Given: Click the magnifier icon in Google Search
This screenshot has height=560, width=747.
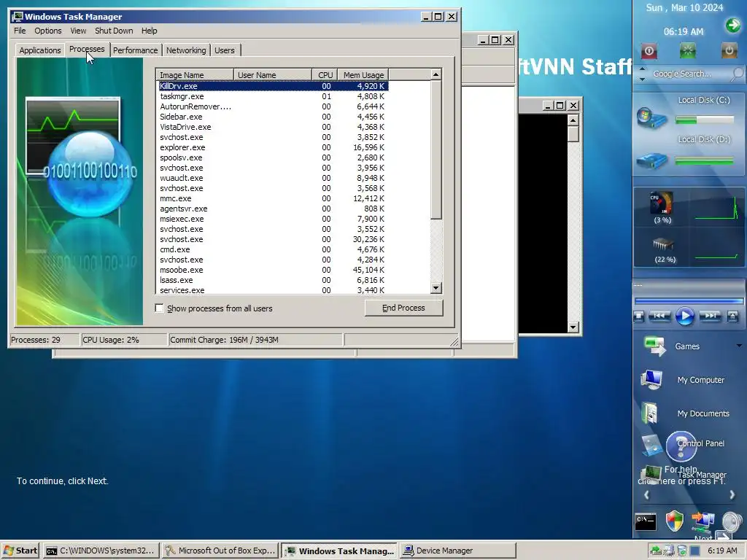Looking at the screenshot, I should (737, 74).
